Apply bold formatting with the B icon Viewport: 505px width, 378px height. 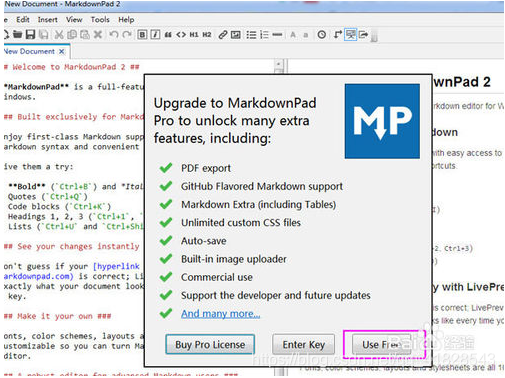(142, 35)
